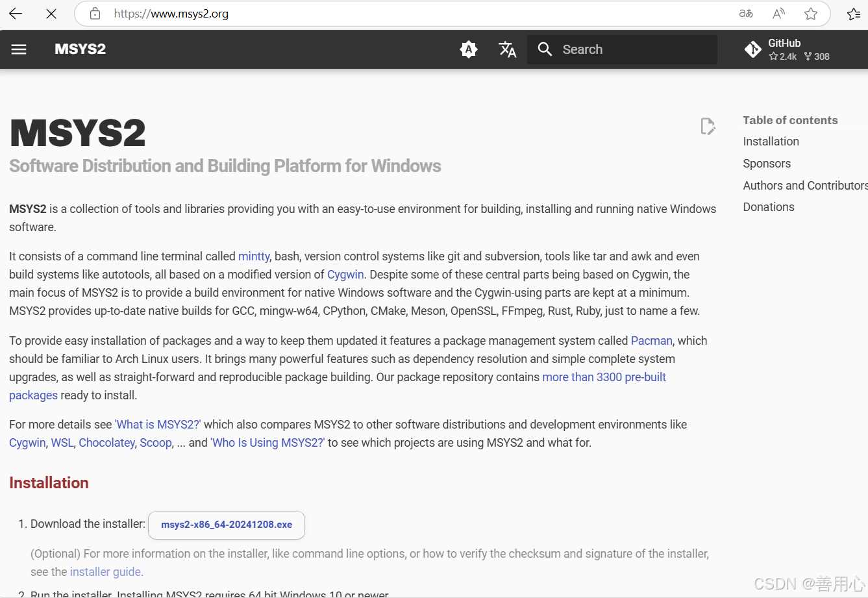Screen dimensions: 868x598
Task: Stop page loading with the X icon
Action: 51,14
